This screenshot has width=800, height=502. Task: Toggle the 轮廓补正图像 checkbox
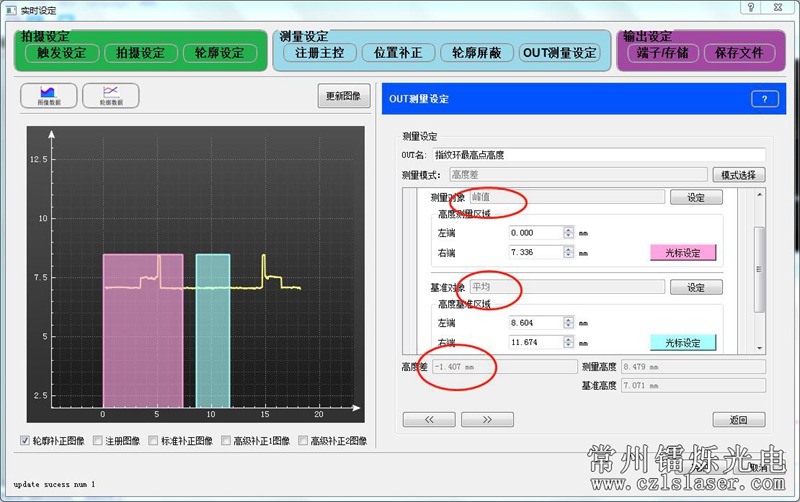(x=26, y=440)
